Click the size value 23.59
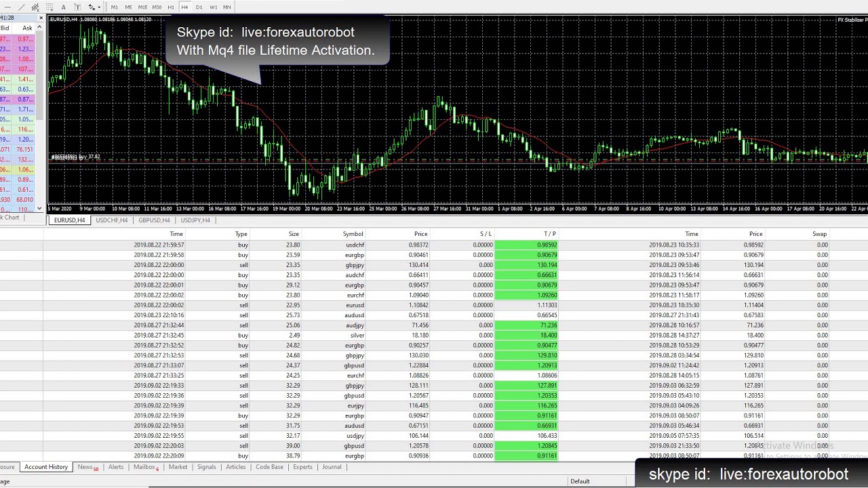The width and height of the screenshot is (868, 488). pyautogui.click(x=293, y=255)
